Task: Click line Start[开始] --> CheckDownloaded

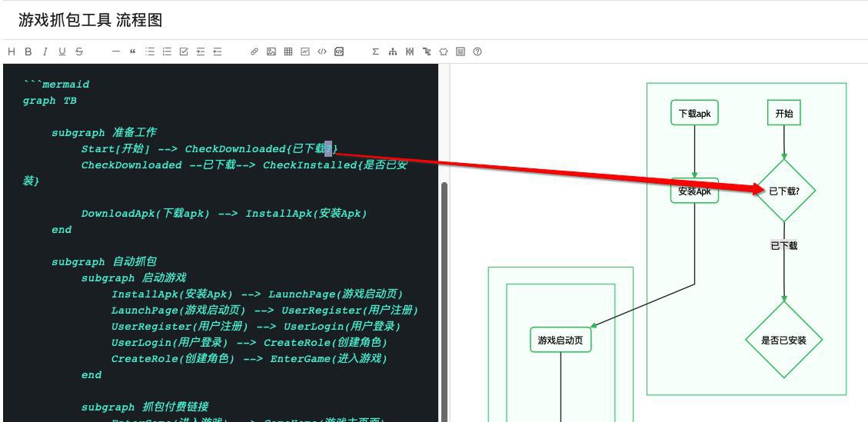Action: [210, 149]
